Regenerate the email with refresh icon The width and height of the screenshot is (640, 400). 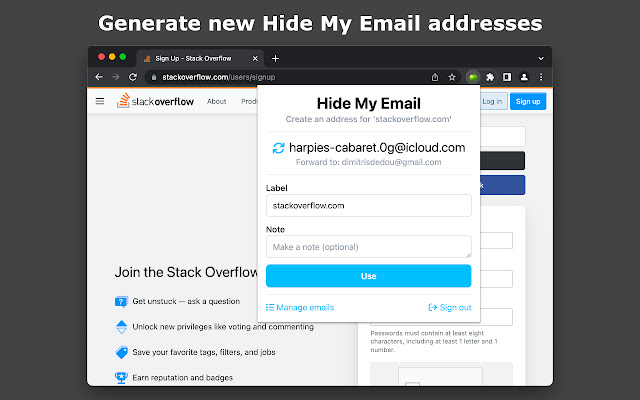[278, 148]
